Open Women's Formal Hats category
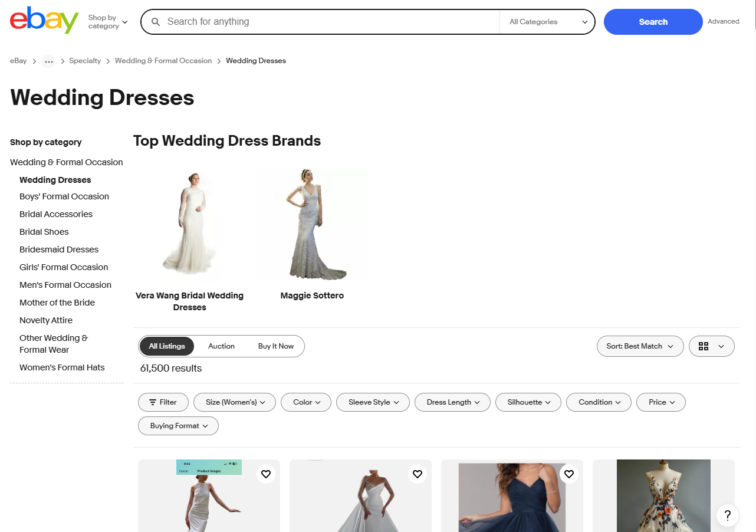The width and height of the screenshot is (756, 532). click(62, 367)
